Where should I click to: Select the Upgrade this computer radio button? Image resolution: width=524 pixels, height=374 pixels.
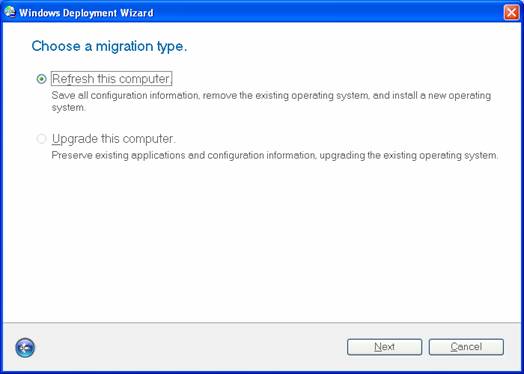(41, 139)
